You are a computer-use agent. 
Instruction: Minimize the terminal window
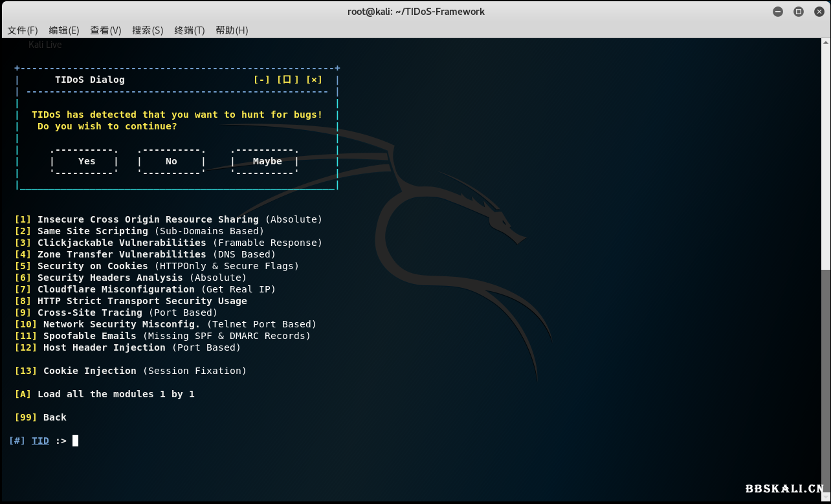coord(778,12)
